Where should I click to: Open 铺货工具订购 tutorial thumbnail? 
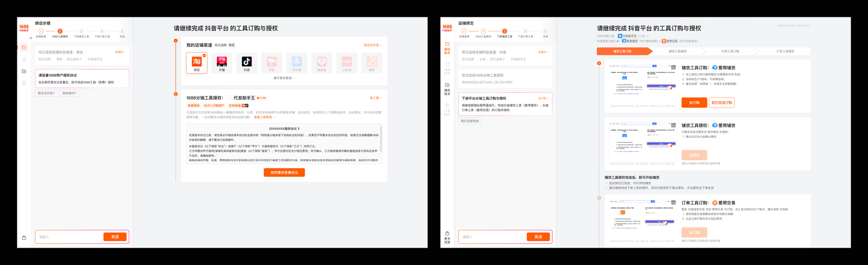click(x=643, y=83)
